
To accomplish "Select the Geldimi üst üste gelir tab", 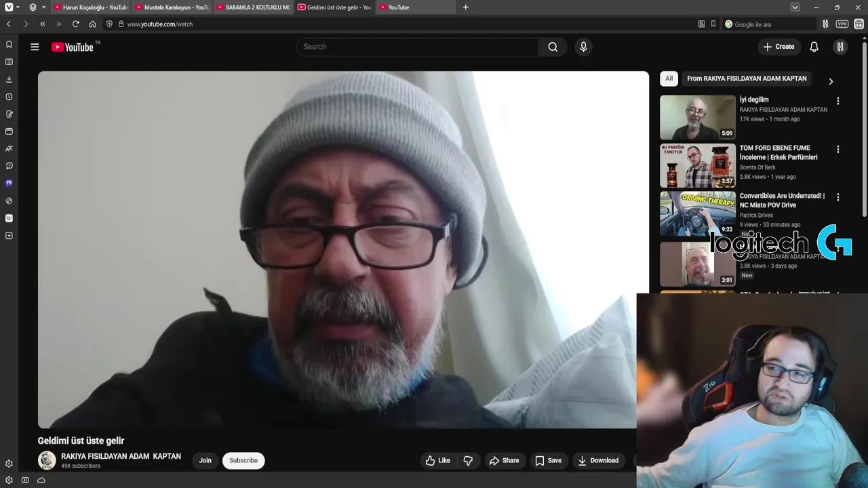I will click(x=334, y=7).
